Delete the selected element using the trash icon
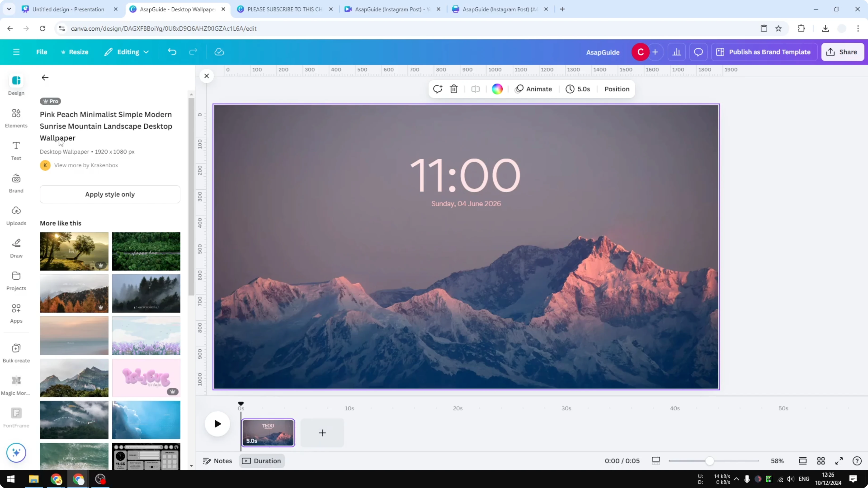Screen dimensions: 868x488 [x=454, y=89]
